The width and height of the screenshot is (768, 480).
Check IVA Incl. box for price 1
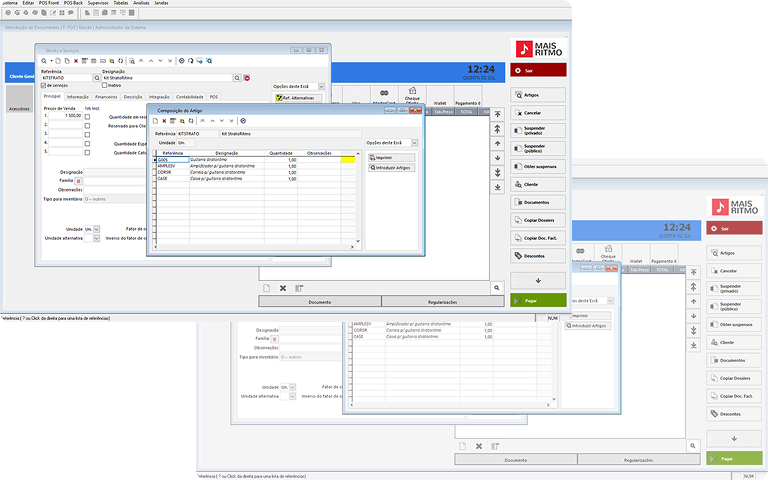click(x=87, y=117)
